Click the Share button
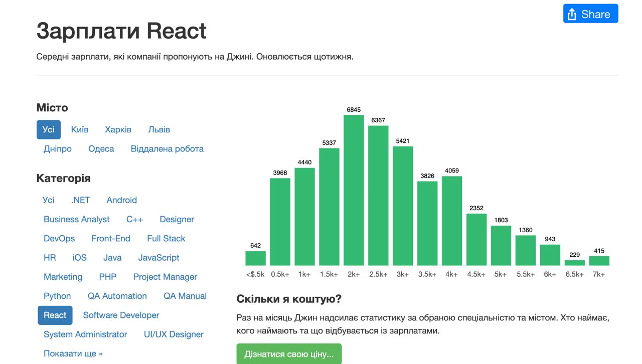The width and height of the screenshot is (642, 364). click(x=590, y=14)
